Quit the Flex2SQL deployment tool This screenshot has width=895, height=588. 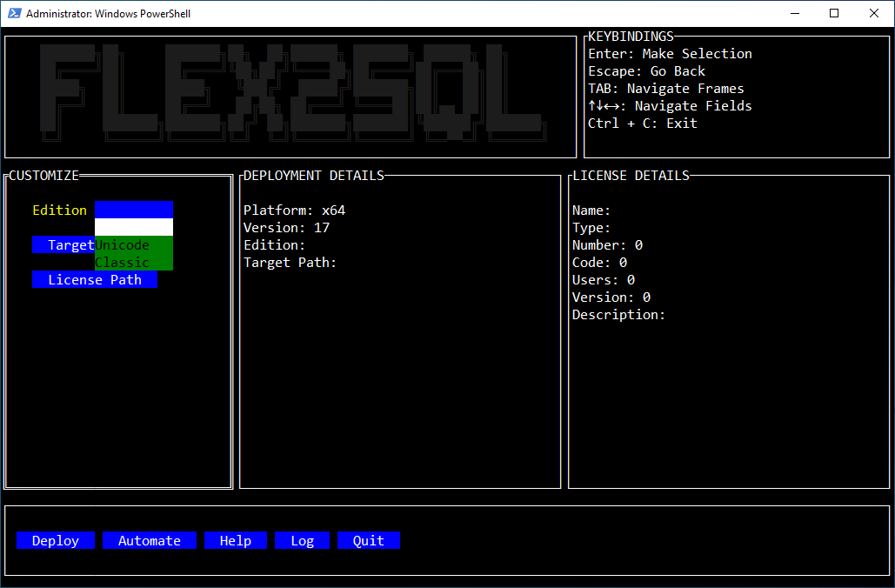click(368, 541)
